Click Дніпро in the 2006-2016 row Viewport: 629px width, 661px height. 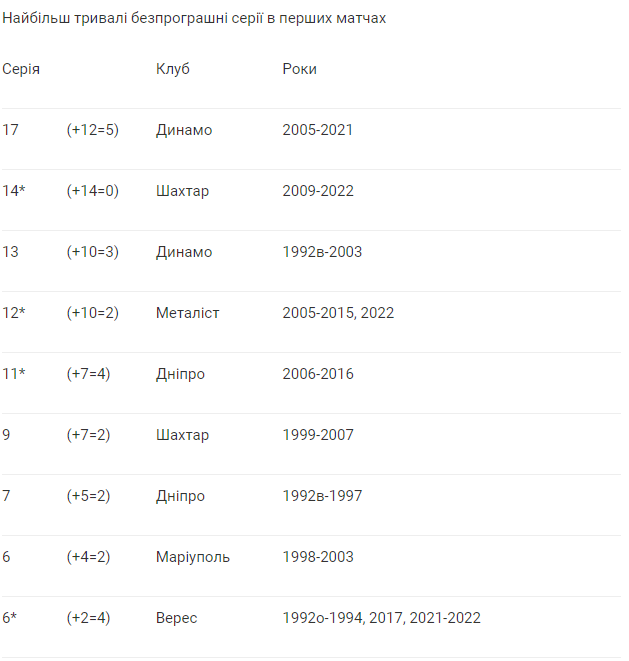click(180, 374)
